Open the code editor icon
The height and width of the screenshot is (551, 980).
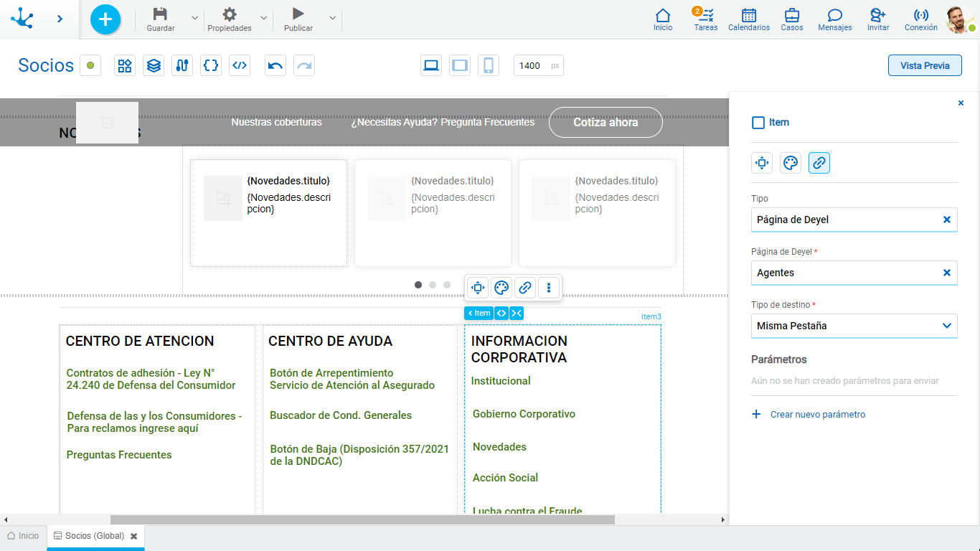[240, 65]
